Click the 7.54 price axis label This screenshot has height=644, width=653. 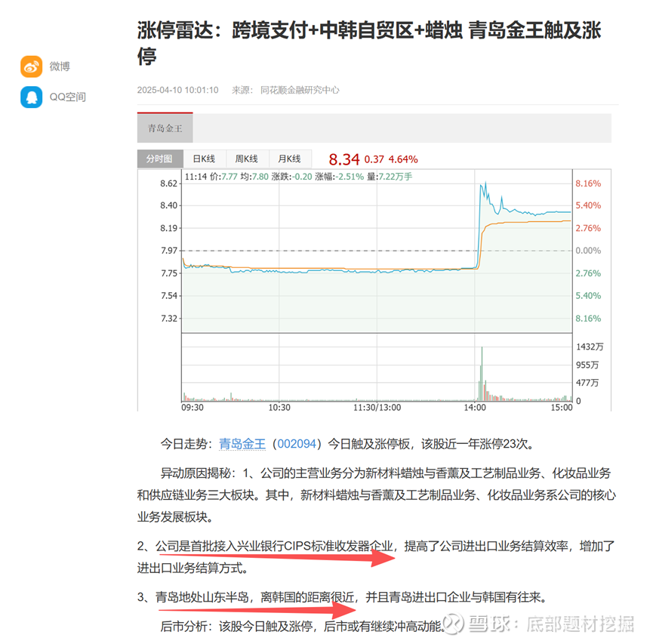(x=168, y=296)
